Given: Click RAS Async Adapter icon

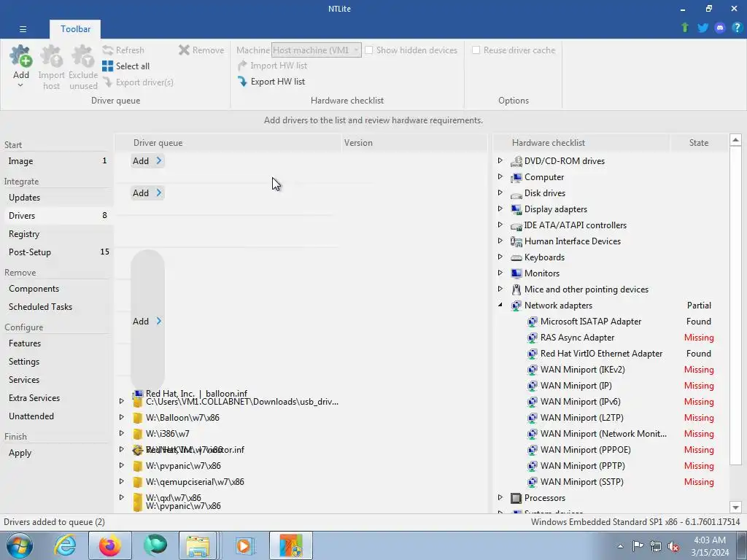Looking at the screenshot, I should (x=532, y=338).
